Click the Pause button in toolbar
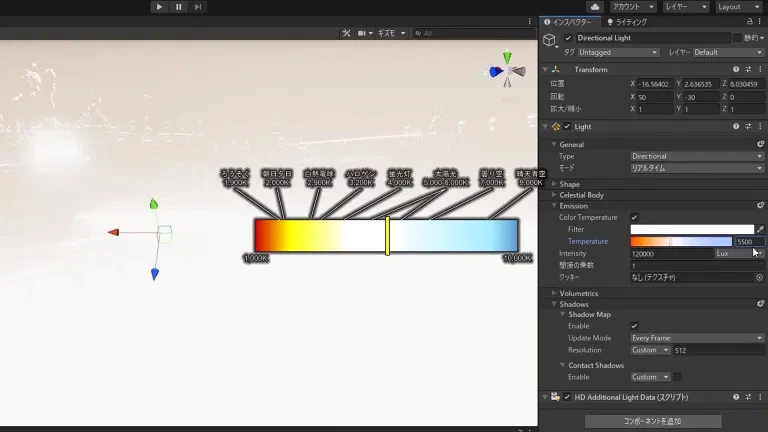 pos(178,7)
